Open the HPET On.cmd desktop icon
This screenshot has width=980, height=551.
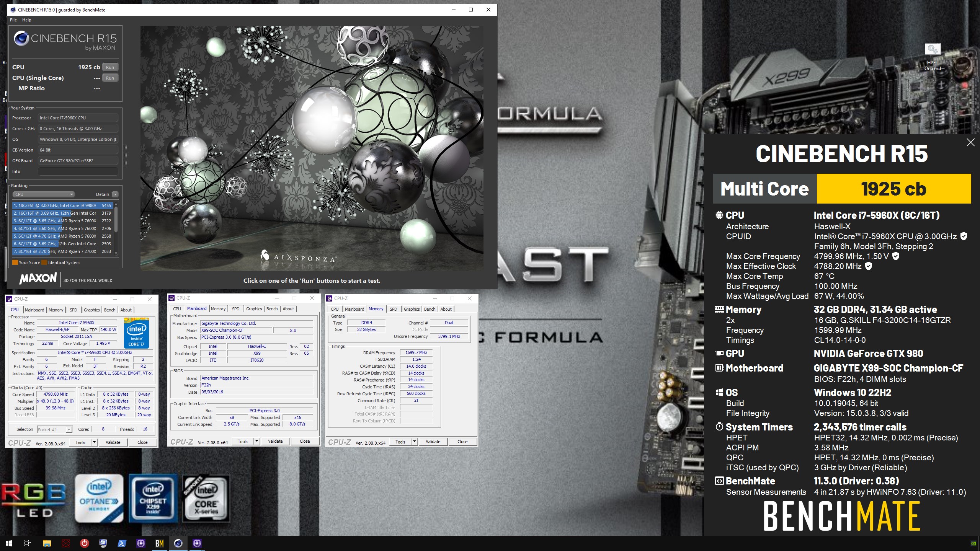click(x=933, y=57)
